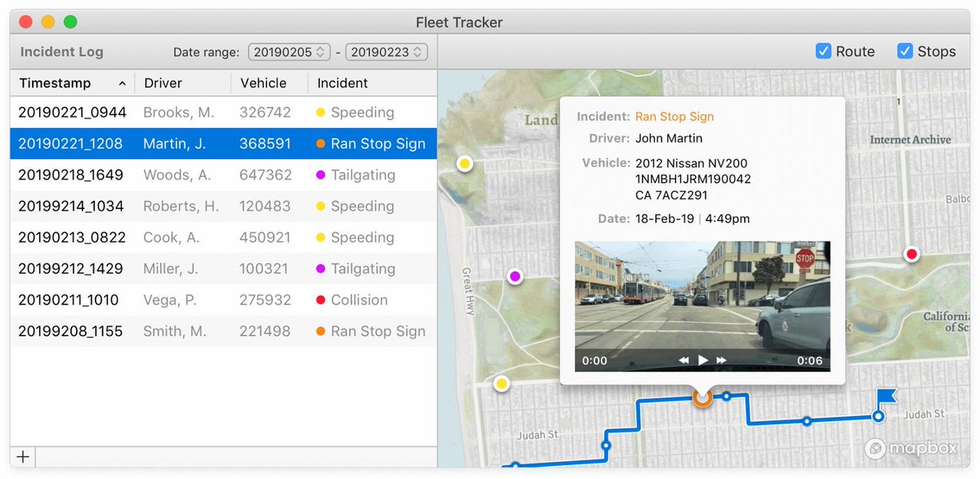
Task: Click the purple dot in Miller's row
Action: click(321, 268)
